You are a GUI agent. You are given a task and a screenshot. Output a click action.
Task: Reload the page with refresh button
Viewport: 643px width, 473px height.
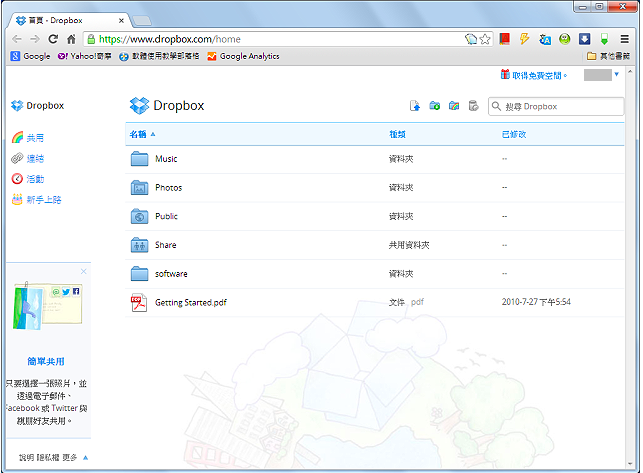(53, 39)
